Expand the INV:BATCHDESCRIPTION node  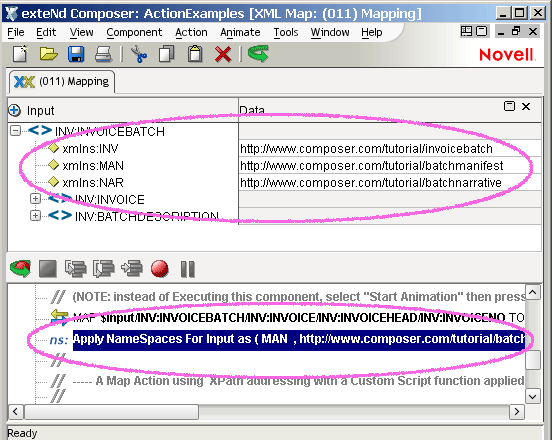35,215
